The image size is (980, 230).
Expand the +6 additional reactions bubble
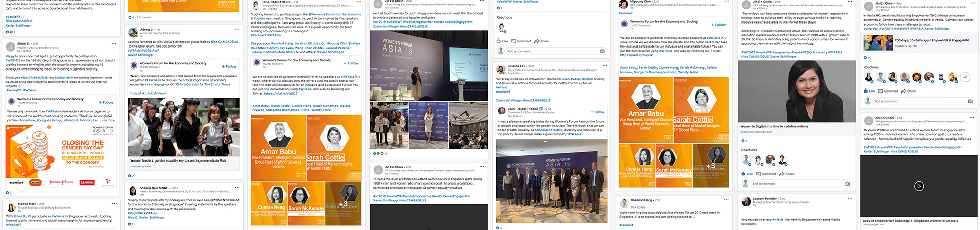[965, 77]
